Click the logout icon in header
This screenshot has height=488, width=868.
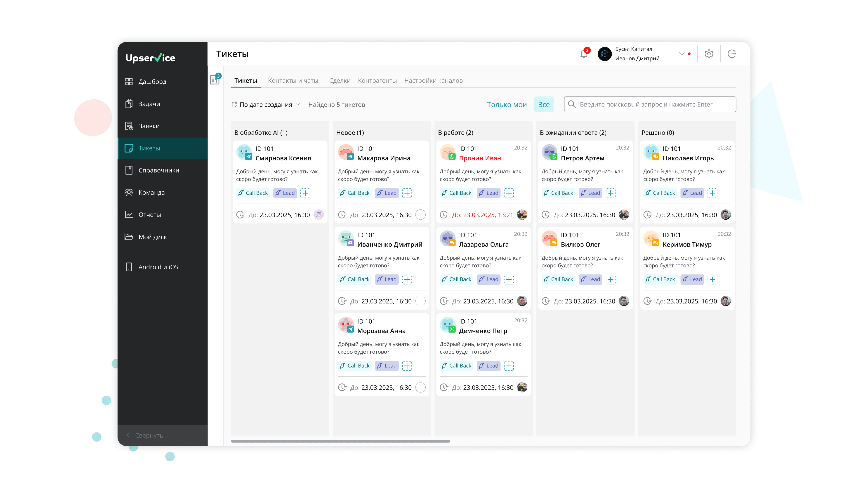[731, 54]
